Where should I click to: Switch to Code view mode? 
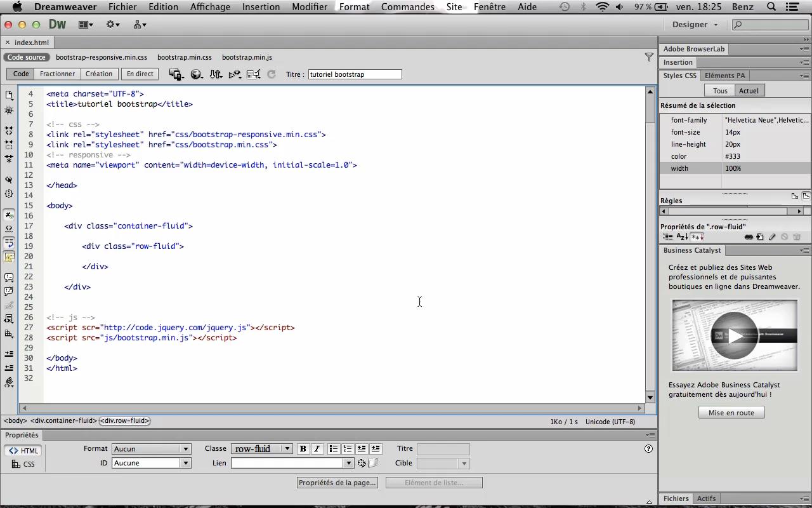pos(21,74)
